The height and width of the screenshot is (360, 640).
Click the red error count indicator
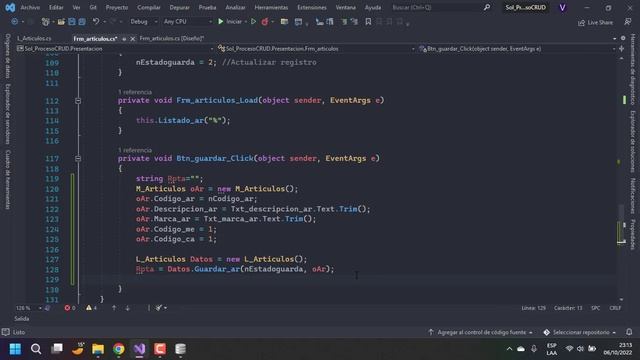click(70, 308)
